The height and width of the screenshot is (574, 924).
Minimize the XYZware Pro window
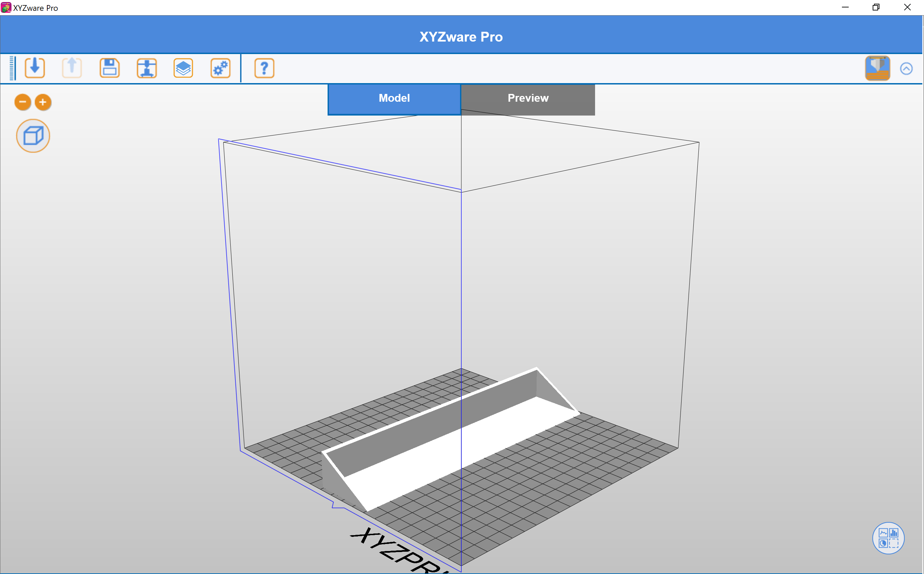(845, 7)
